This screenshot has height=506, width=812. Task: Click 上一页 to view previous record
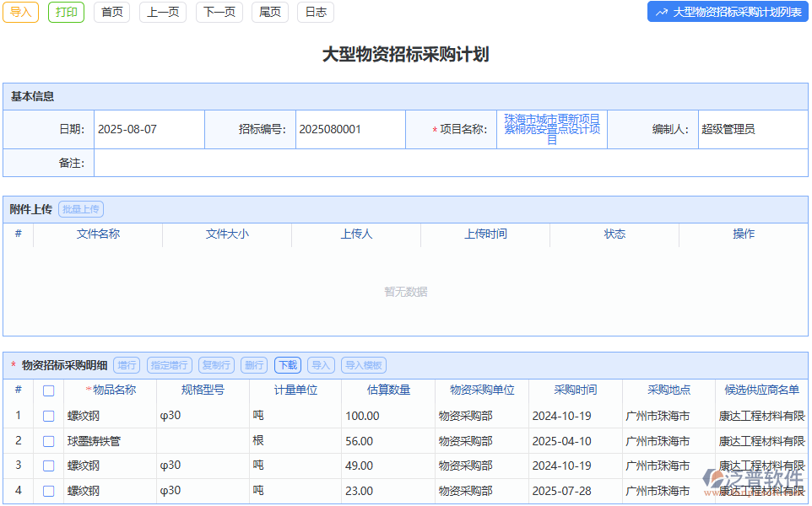click(x=162, y=13)
